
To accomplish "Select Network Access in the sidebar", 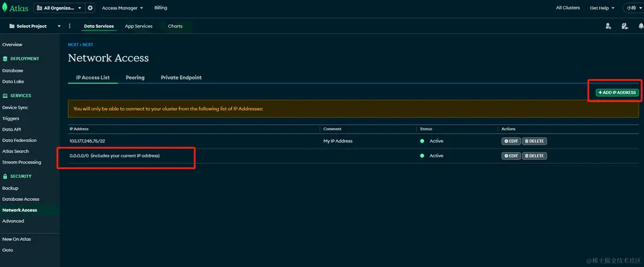I will point(20,210).
